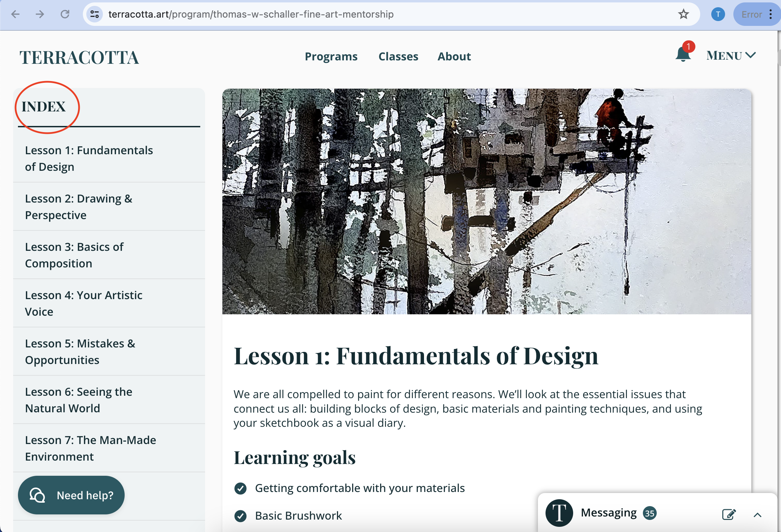Open the Chrome three-dot menu
This screenshot has width=781, height=532.
(771, 14)
